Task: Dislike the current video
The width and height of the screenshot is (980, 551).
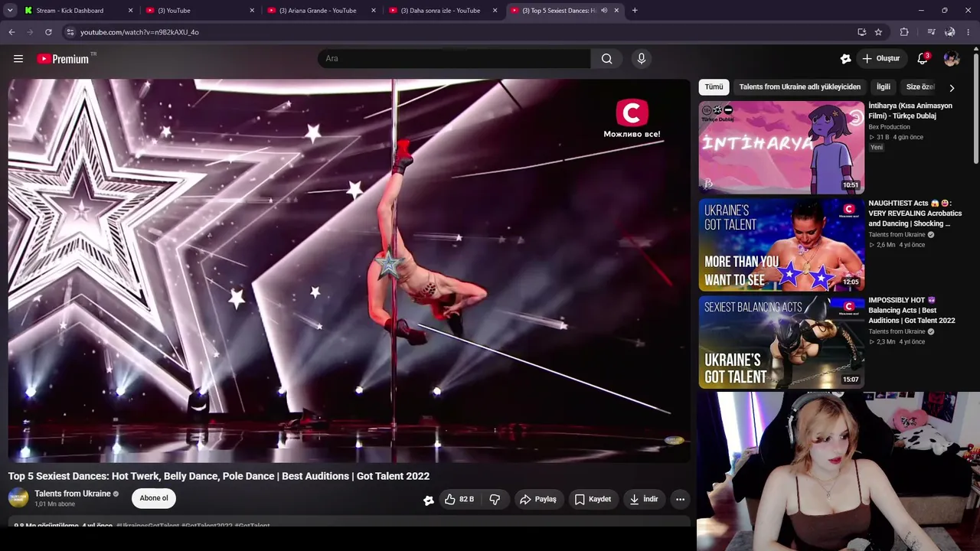Action: tap(495, 499)
